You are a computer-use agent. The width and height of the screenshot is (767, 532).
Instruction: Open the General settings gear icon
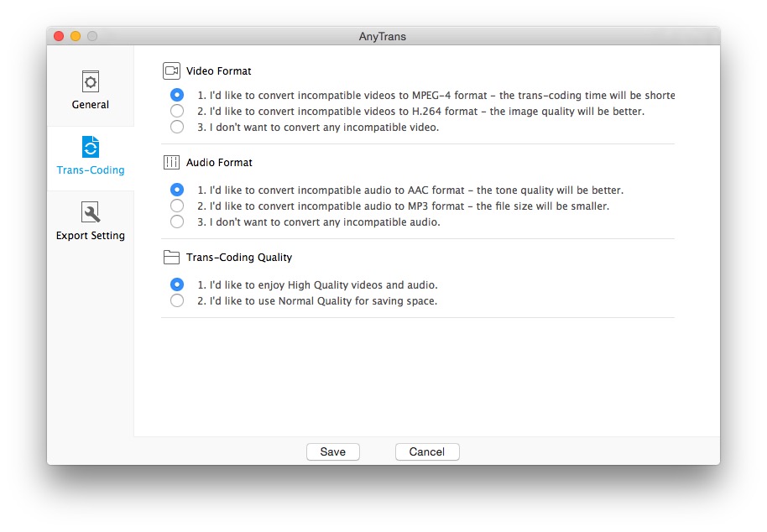(90, 81)
